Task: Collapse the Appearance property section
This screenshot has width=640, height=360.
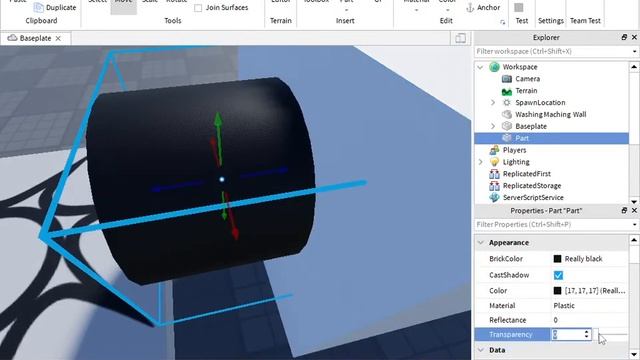Action: click(x=481, y=242)
